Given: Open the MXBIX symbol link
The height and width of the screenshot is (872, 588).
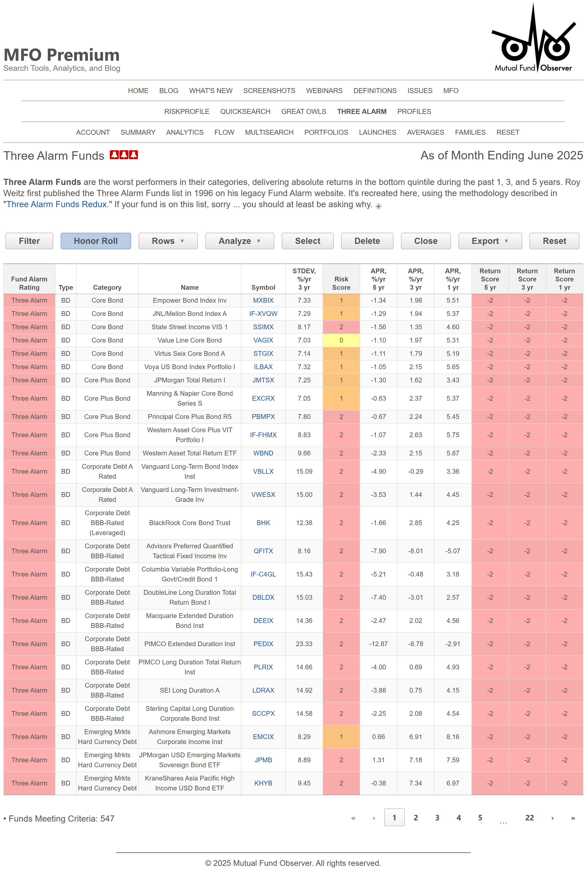Looking at the screenshot, I should tap(263, 300).
